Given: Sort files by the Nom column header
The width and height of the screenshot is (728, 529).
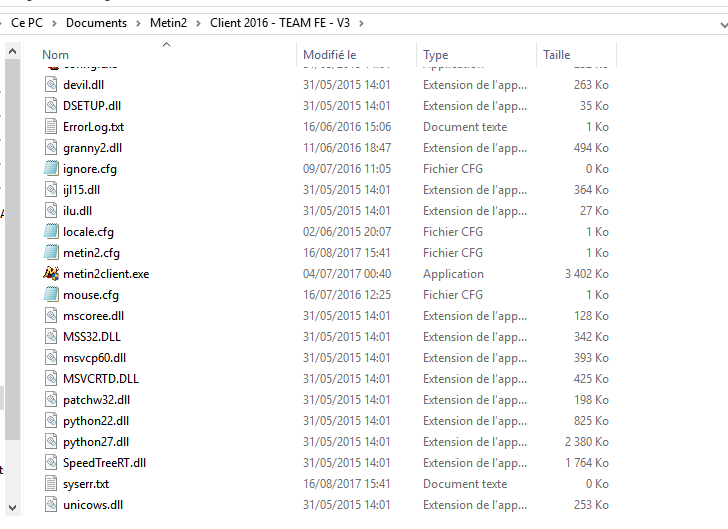Looking at the screenshot, I should (x=56, y=55).
